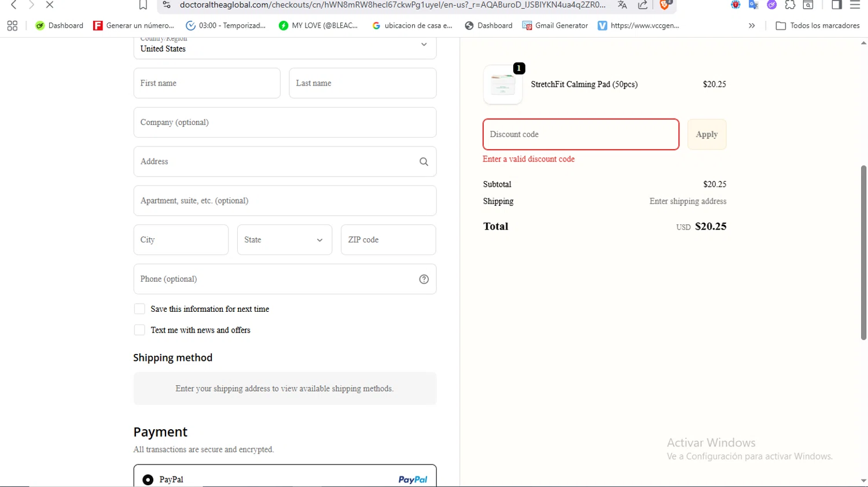Check Save this information for next time
Image resolution: width=868 pixels, height=487 pixels.
(x=139, y=309)
